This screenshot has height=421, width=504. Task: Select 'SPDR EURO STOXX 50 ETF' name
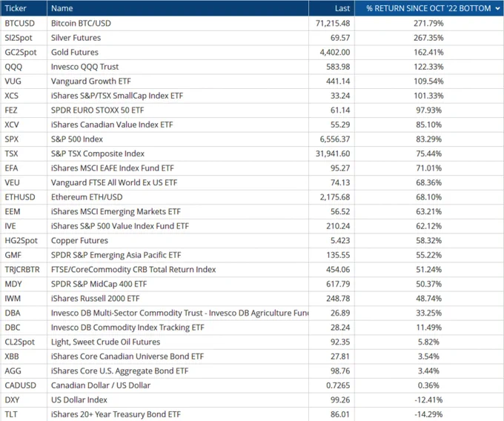coord(97,110)
